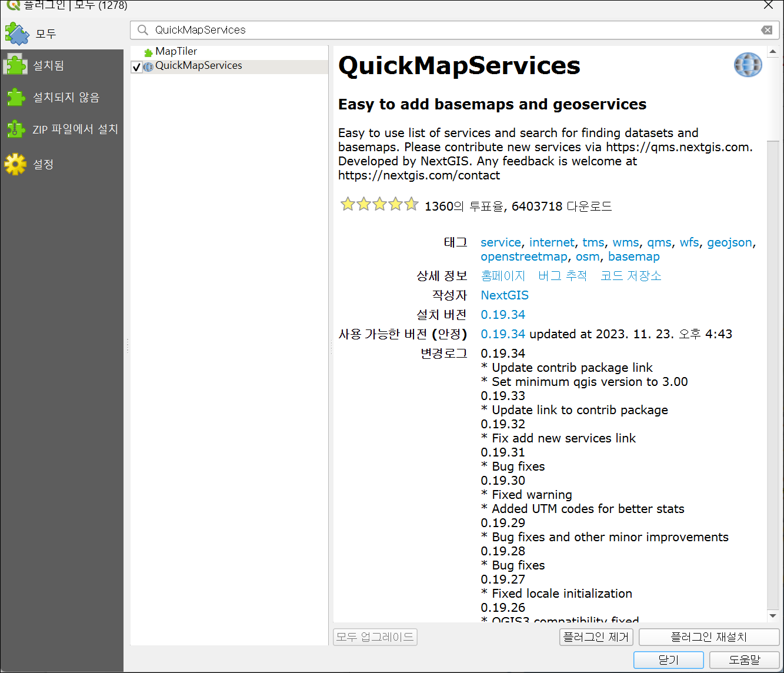Close the plugin dialog with X button
Viewport: 784px width, 673px height.
[768, 5]
